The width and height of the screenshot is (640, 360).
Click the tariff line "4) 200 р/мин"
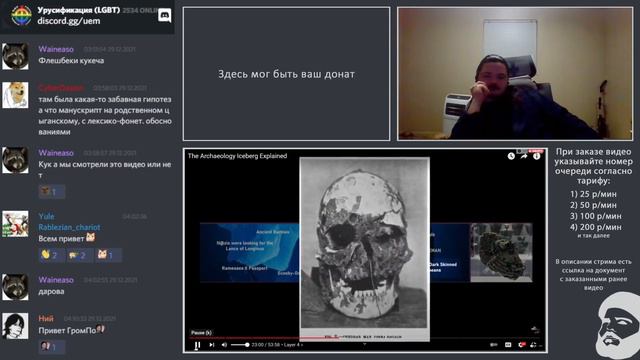click(596, 227)
